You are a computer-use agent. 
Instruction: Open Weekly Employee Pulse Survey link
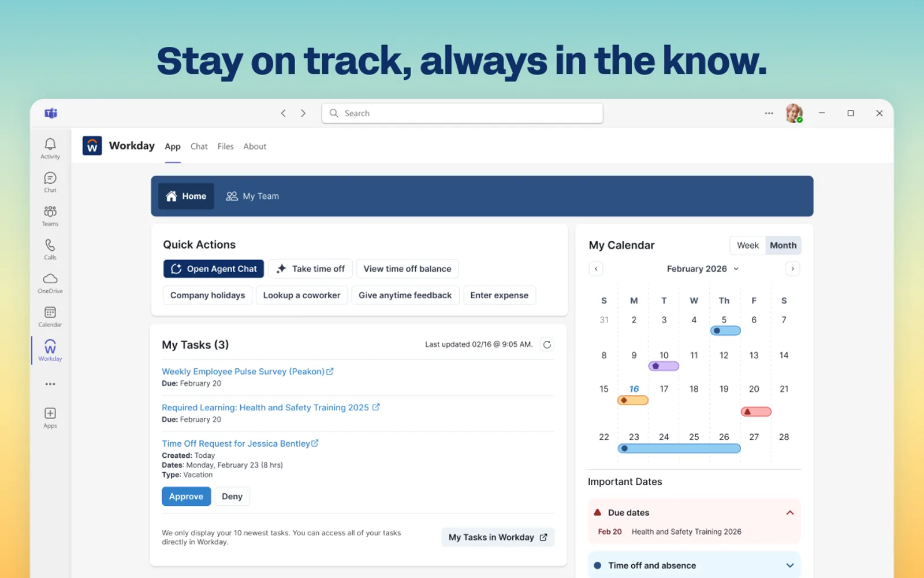248,372
